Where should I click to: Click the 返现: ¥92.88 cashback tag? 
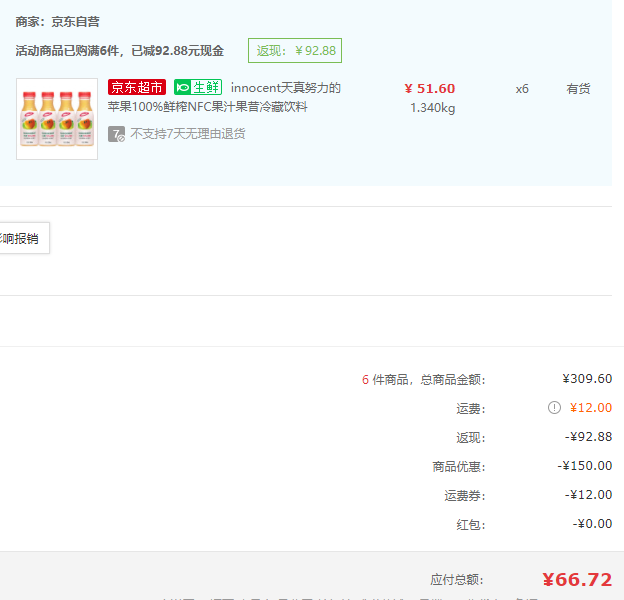point(295,51)
